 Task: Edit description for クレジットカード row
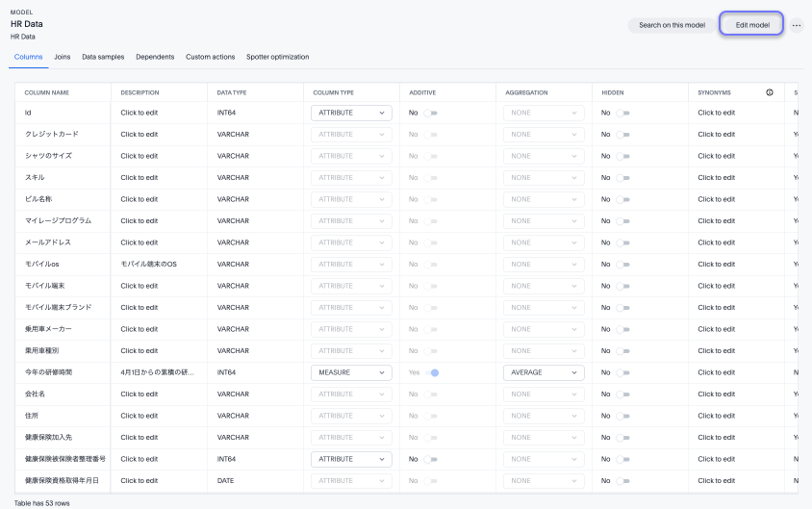coord(139,135)
